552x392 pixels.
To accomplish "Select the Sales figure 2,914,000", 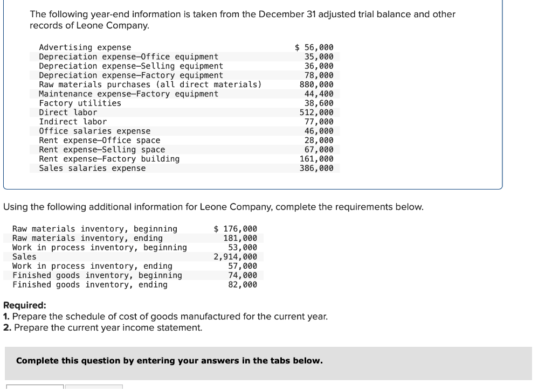I will (235, 257).
